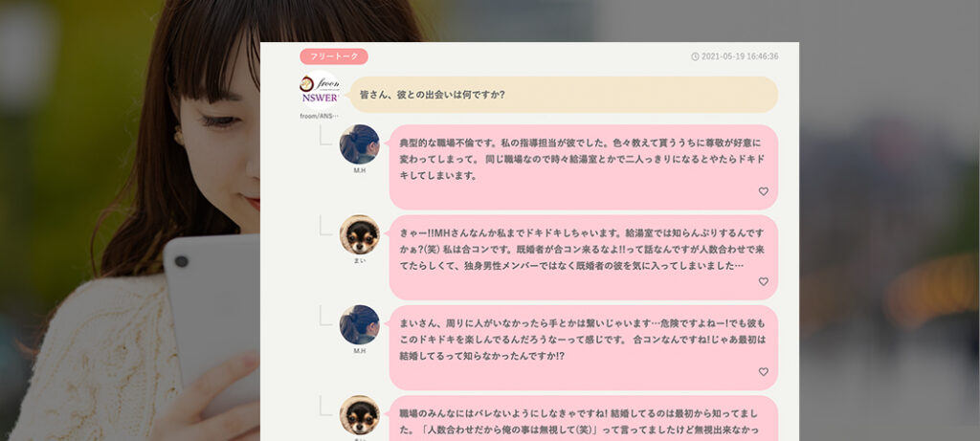Viewport: 980px width, 441px height.
Task: Open M.H's ponytail avatar on the first reply
Action: [360, 144]
